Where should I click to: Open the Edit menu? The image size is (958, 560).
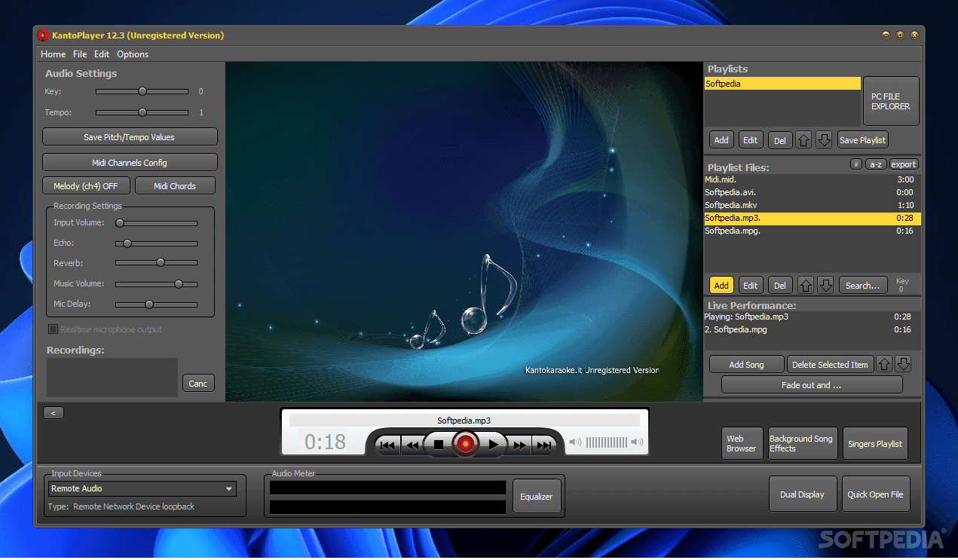click(x=102, y=54)
